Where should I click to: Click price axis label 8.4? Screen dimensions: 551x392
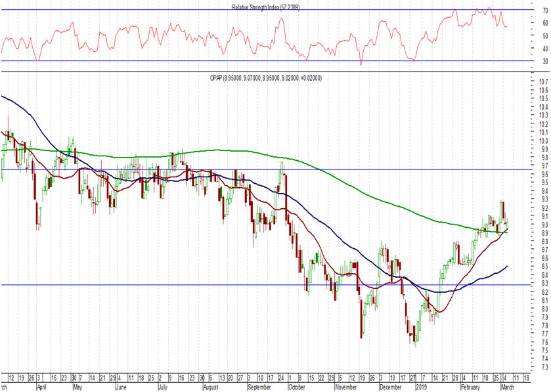pos(544,275)
